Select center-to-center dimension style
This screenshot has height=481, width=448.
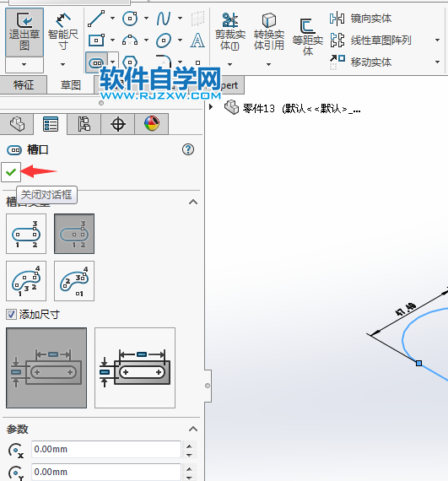(46, 368)
